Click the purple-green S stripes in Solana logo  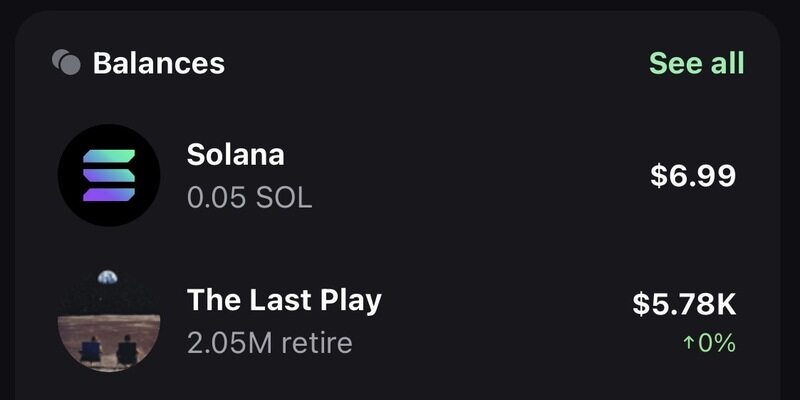pos(109,175)
